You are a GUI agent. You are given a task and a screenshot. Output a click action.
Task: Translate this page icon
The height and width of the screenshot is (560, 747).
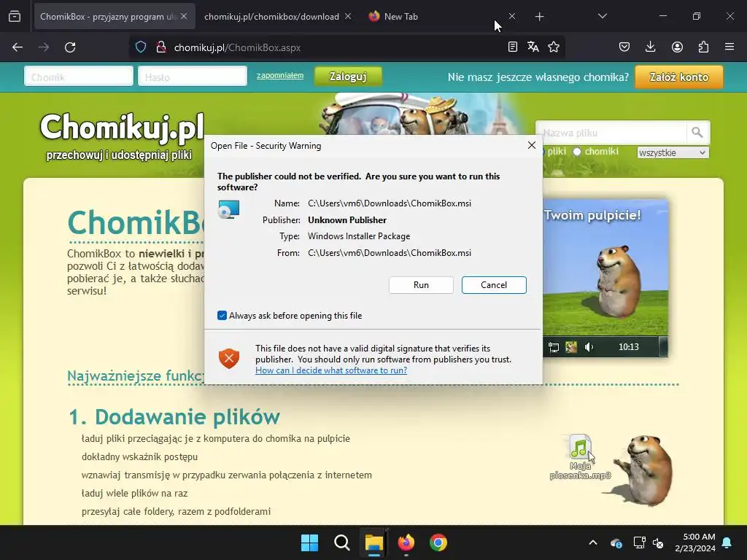click(x=533, y=47)
